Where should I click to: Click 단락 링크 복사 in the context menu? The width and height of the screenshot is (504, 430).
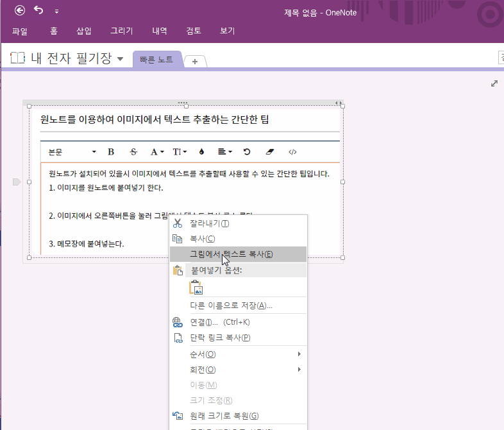(220, 338)
